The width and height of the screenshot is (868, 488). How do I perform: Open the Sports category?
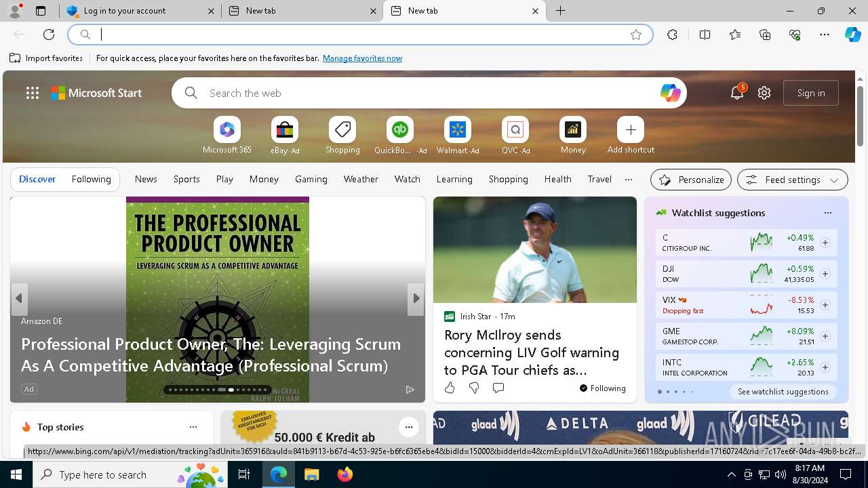[186, 179]
